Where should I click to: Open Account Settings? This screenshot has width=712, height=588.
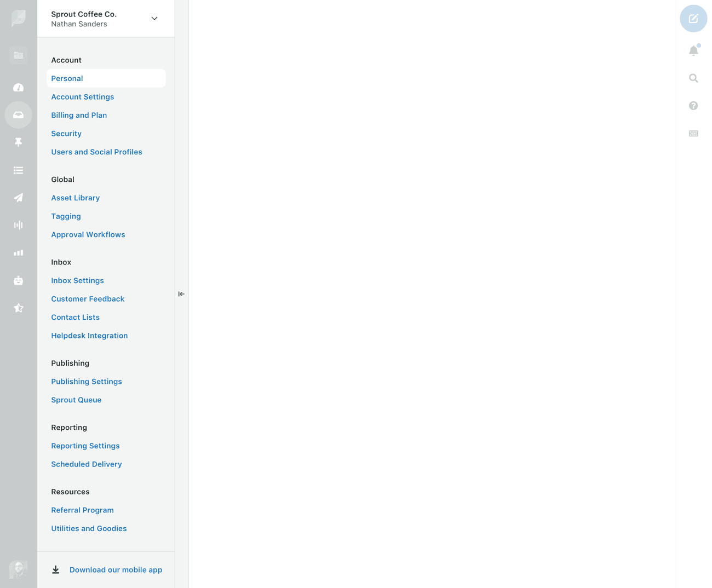pyautogui.click(x=83, y=97)
